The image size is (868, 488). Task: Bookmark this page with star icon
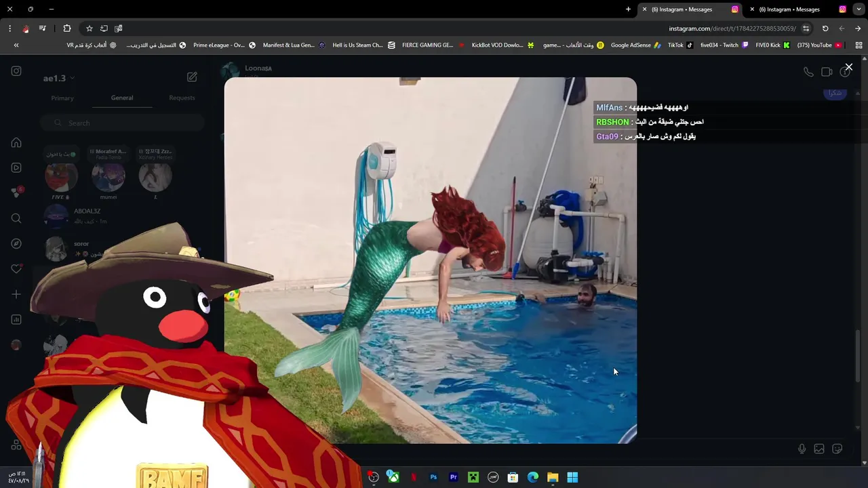[x=89, y=28]
